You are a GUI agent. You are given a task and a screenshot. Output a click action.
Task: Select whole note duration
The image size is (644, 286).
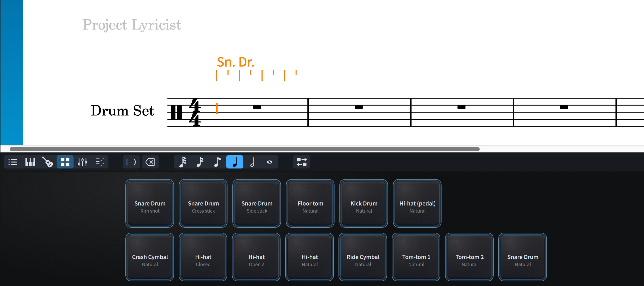pos(269,162)
